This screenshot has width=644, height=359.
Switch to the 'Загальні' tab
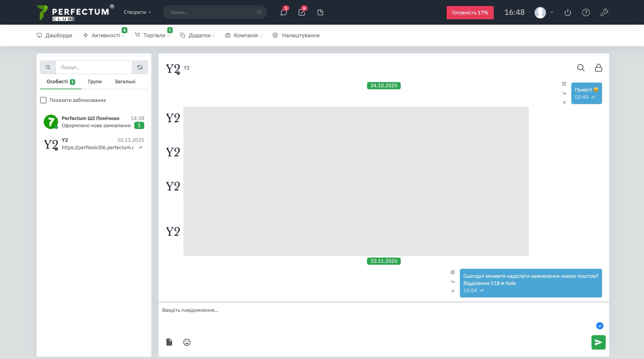click(x=125, y=81)
